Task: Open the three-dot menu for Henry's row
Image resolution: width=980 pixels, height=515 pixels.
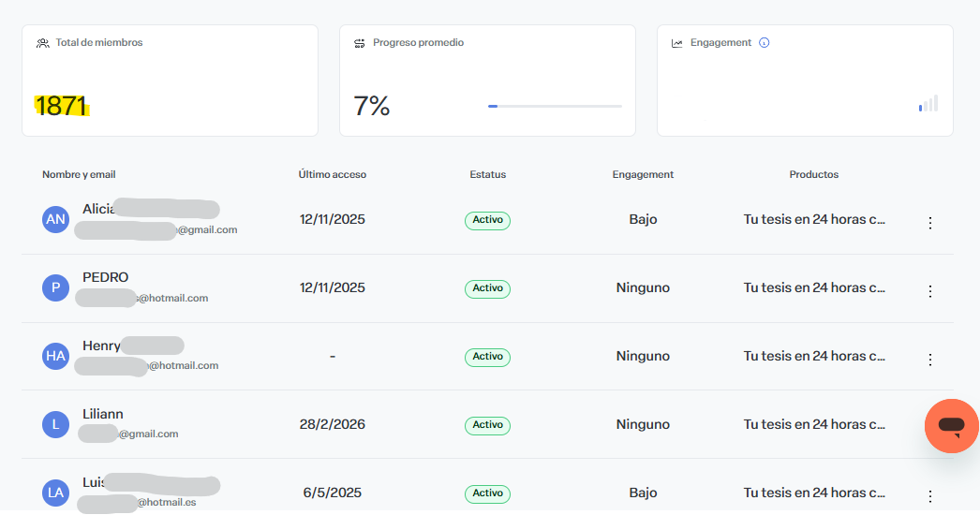Action: (930, 360)
